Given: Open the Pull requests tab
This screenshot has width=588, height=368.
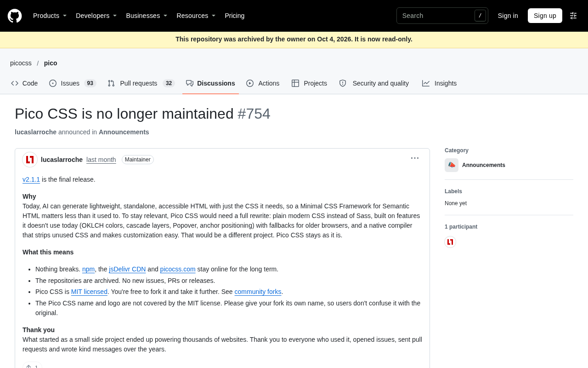Looking at the screenshot, I should pos(141,83).
